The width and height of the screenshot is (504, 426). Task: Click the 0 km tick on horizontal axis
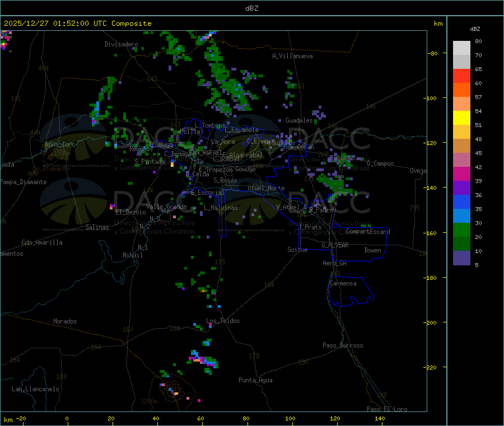pos(67,418)
